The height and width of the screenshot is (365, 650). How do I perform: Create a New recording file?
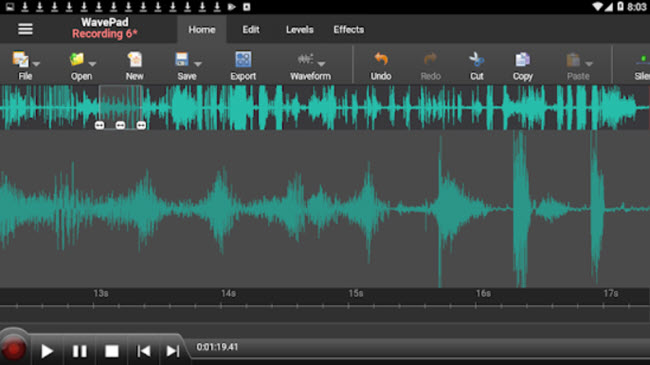[x=134, y=66]
